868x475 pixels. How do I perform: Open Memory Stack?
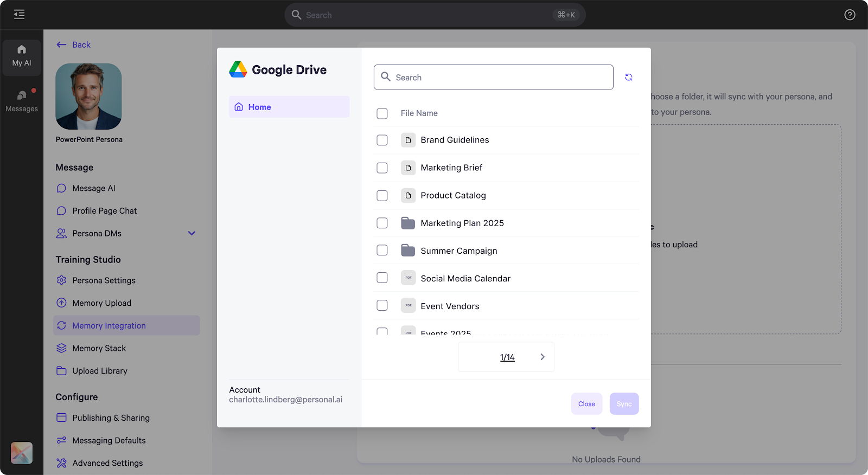(x=99, y=348)
